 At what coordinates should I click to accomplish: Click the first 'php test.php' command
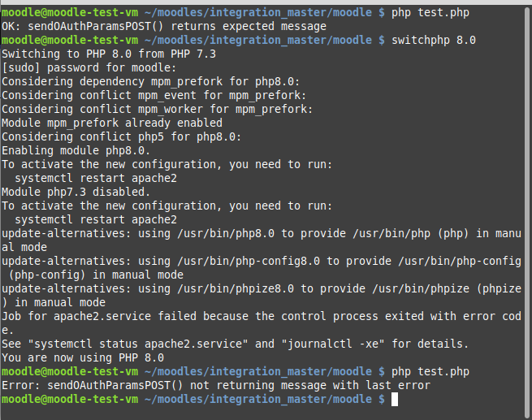point(430,12)
